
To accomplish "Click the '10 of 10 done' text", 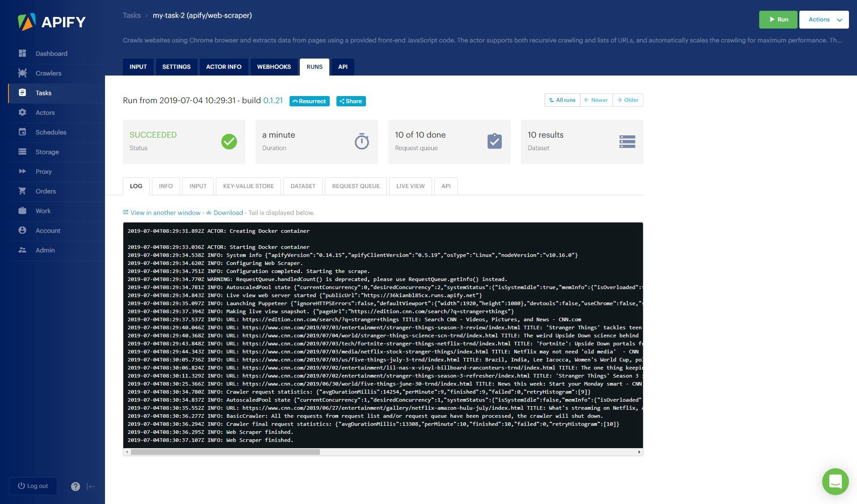I will pyautogui.click(x=420, y=135).
